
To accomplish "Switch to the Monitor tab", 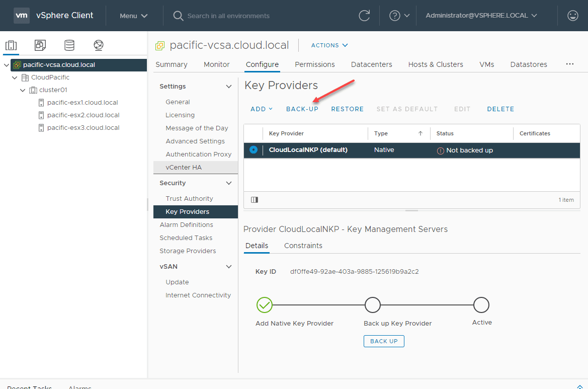I will click(x=216, y=64).
